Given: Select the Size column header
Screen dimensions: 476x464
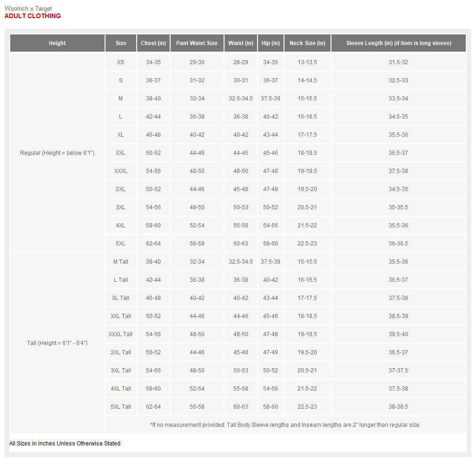Looking at the screenshot, I should point(121,43).
